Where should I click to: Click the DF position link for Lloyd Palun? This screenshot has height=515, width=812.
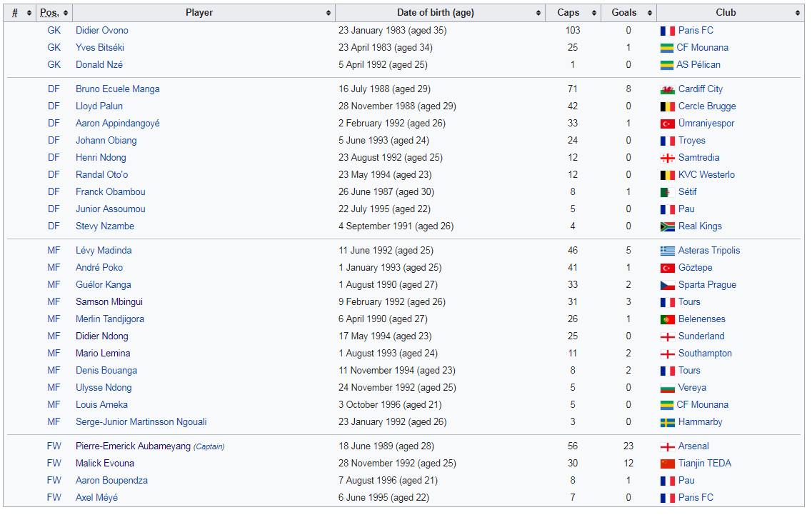click(x=54, y=106)
